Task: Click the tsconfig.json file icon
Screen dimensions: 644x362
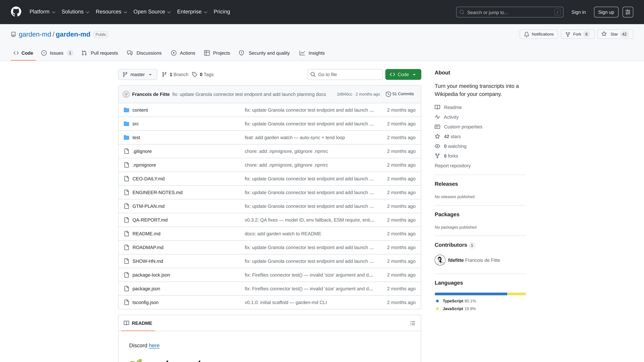Action: pyautogui.click(x=126, y=302)
